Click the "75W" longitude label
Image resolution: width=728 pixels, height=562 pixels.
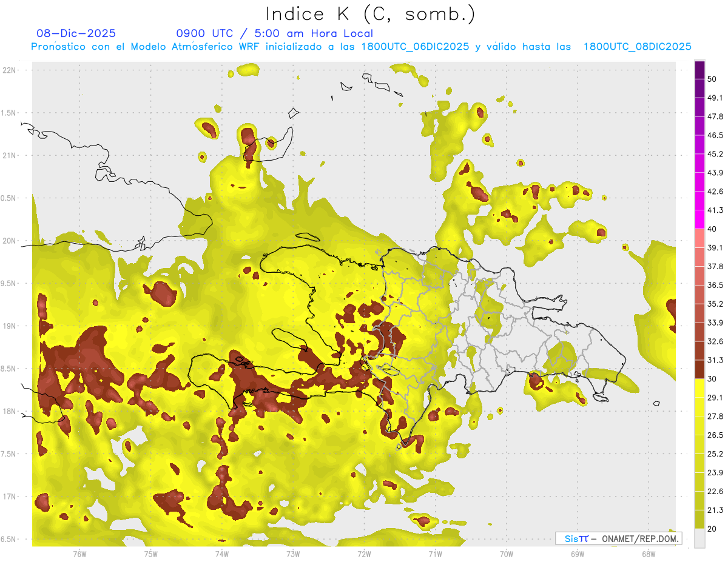click(x=151, y=554)
